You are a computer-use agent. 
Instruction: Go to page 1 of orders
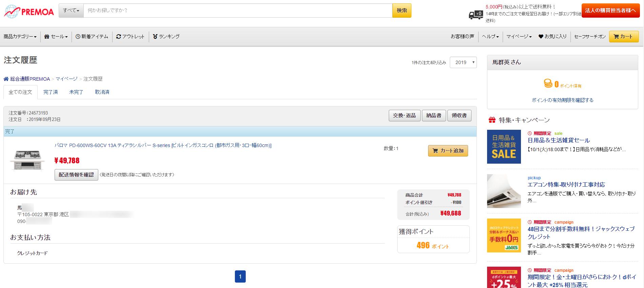[x=240, y=276]
